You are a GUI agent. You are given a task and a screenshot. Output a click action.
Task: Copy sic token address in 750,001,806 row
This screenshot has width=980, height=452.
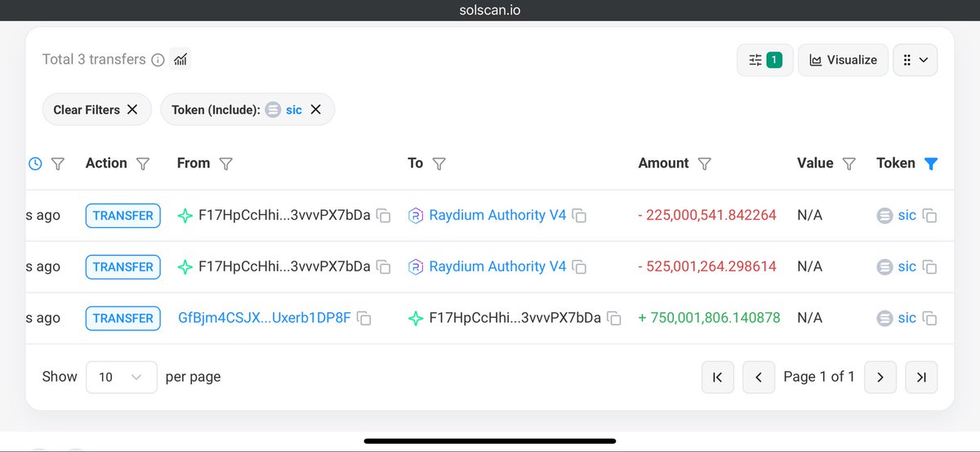929,319
